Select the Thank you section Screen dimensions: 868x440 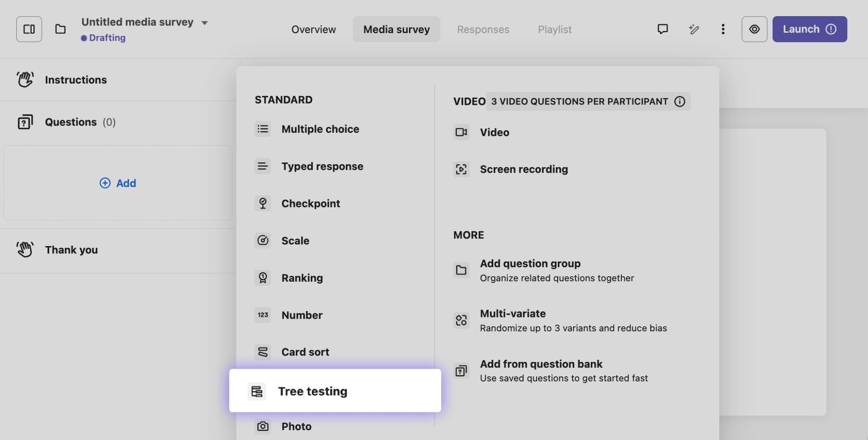tap(71, 250)
